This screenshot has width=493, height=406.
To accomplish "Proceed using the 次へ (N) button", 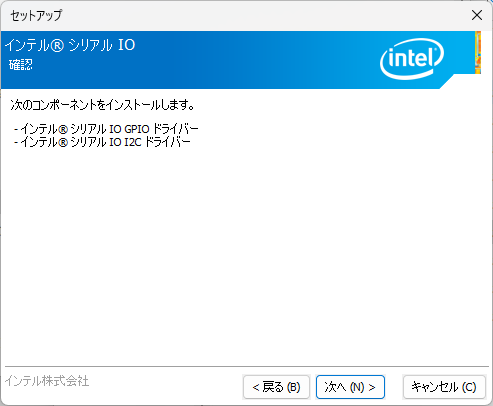I will tap(350, 387).
